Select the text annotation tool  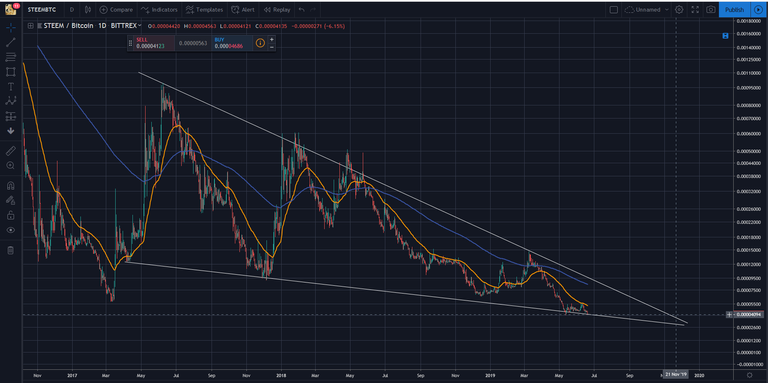[x=10, y=87]
